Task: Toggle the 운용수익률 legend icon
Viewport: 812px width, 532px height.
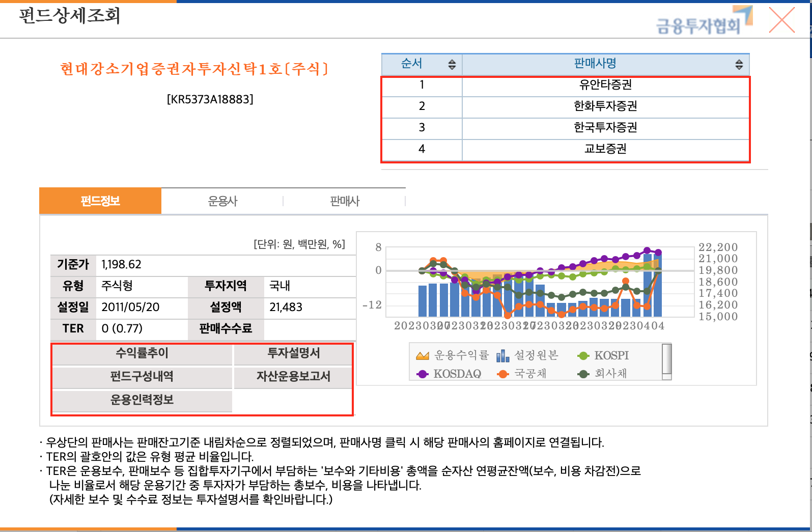Action: (423, 355)
